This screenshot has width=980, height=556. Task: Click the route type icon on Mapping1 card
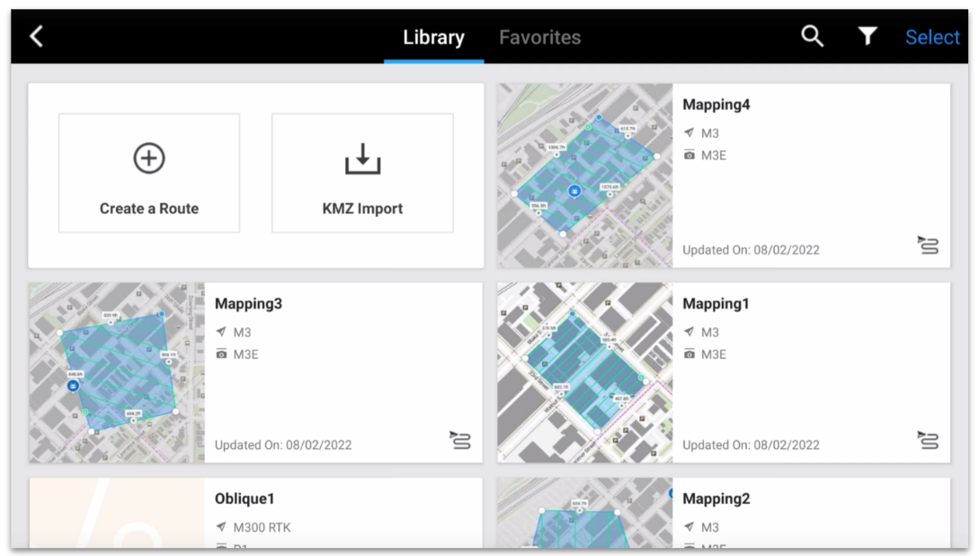927,440
